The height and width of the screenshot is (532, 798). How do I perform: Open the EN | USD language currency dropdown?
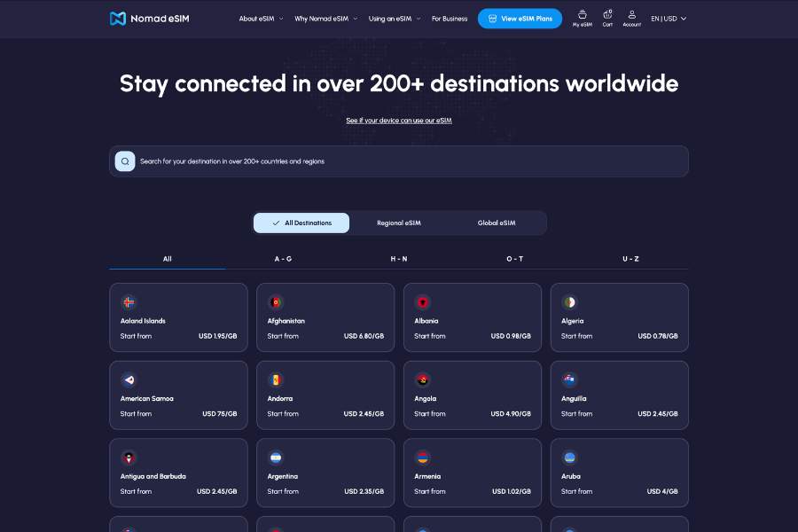click(x=669, y=19)
